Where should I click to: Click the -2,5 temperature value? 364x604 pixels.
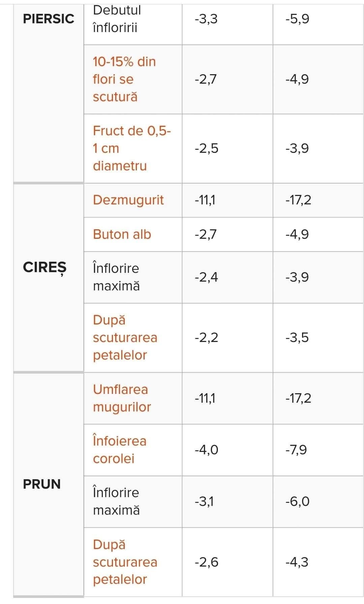pyautogui.click(x=206, y=148)
